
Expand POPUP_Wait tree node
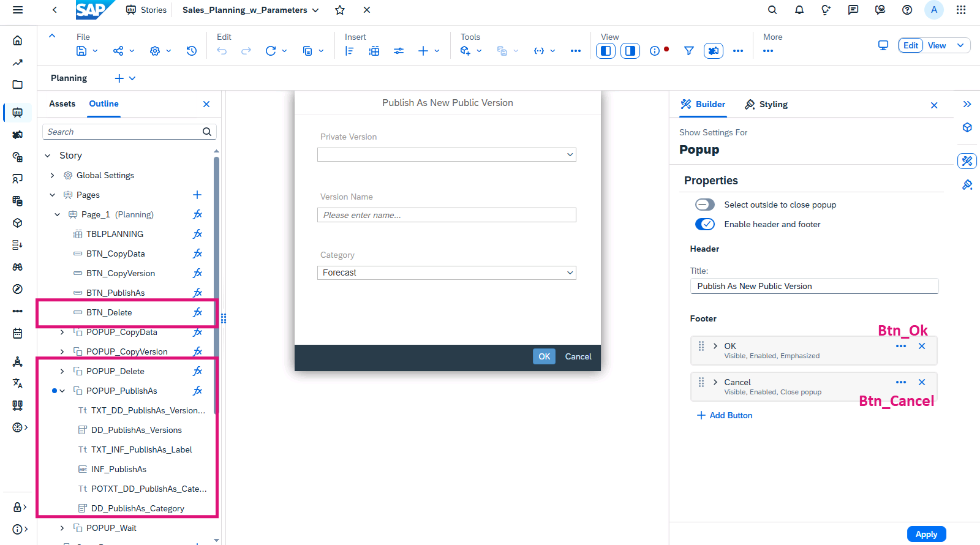tap(62, 528)
